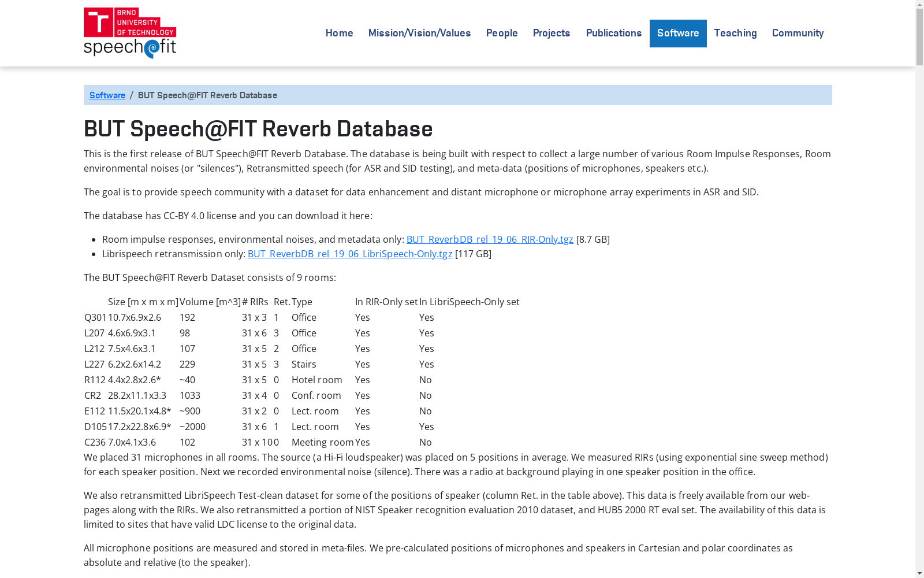Viewport: 924px width, 578px height.
Task: Click size cell 4.4x2.8x2.6*
Action: pos(135,380)
